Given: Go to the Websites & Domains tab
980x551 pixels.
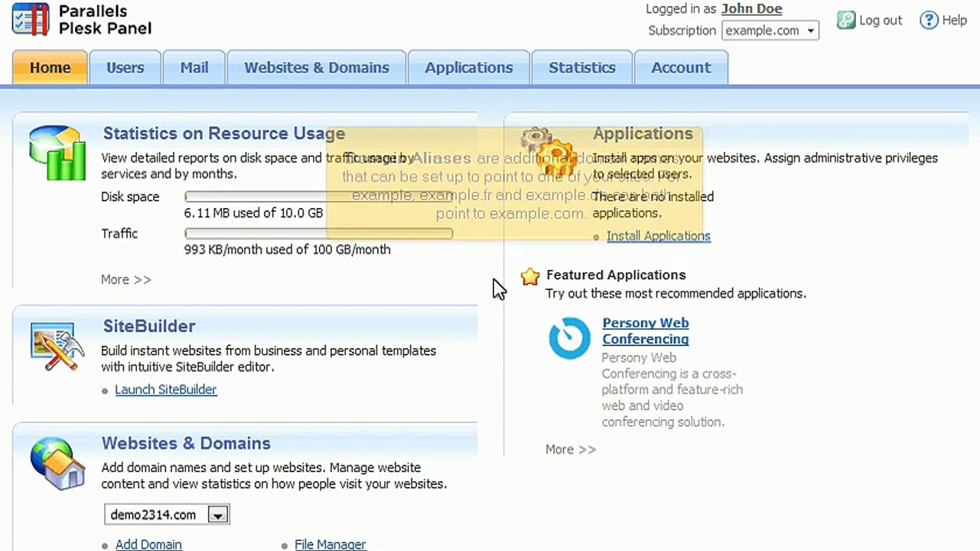Looking at the screenshot, I should click(317, 67).
